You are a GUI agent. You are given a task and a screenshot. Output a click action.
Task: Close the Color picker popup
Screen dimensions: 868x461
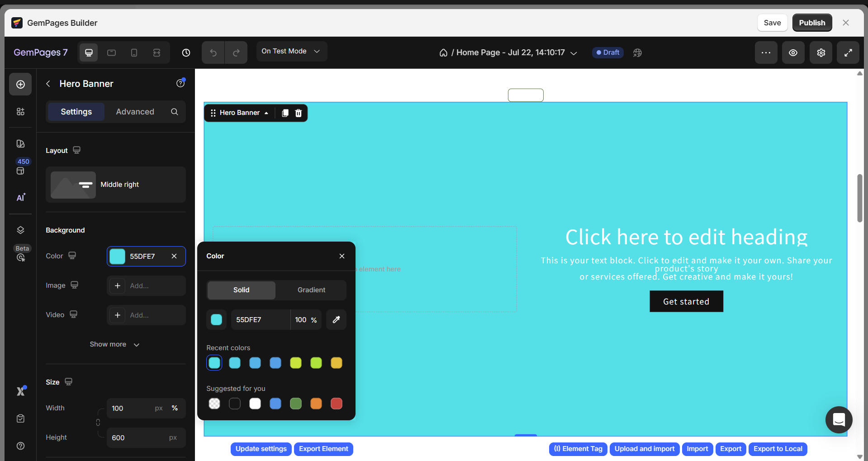pos(342,256)
